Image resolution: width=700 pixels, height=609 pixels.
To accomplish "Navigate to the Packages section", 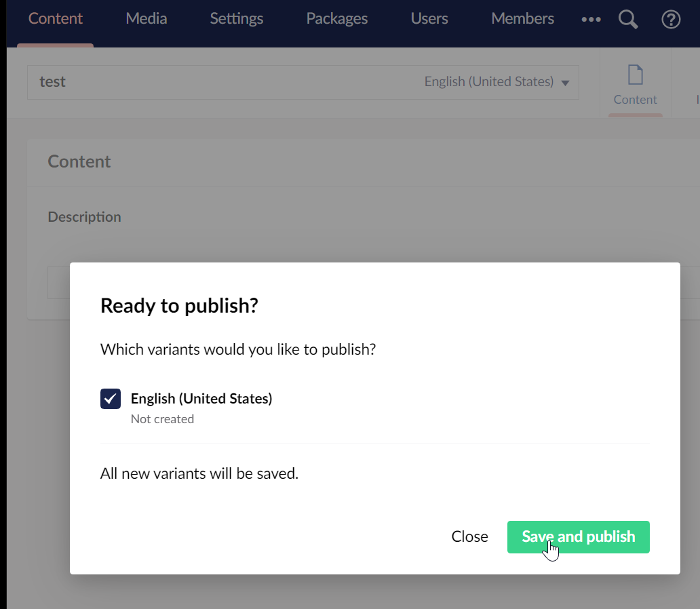I will pyautogui.click(x=336, y=19).
